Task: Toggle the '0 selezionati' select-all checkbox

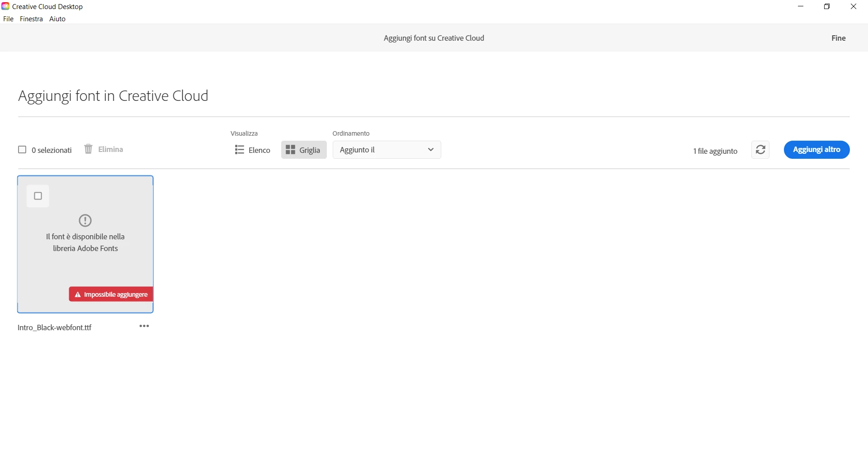Action: coord(22,150)
